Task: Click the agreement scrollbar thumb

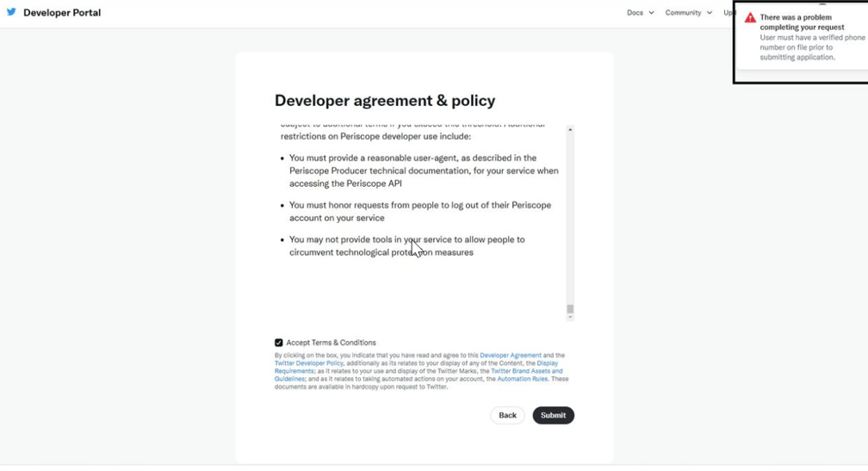Action: pos(570,309)
